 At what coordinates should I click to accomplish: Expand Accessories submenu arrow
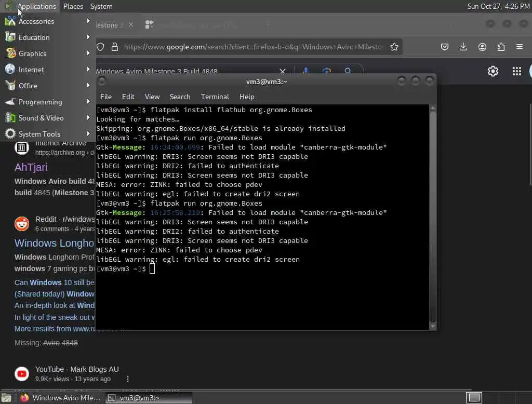click(88, 21)
